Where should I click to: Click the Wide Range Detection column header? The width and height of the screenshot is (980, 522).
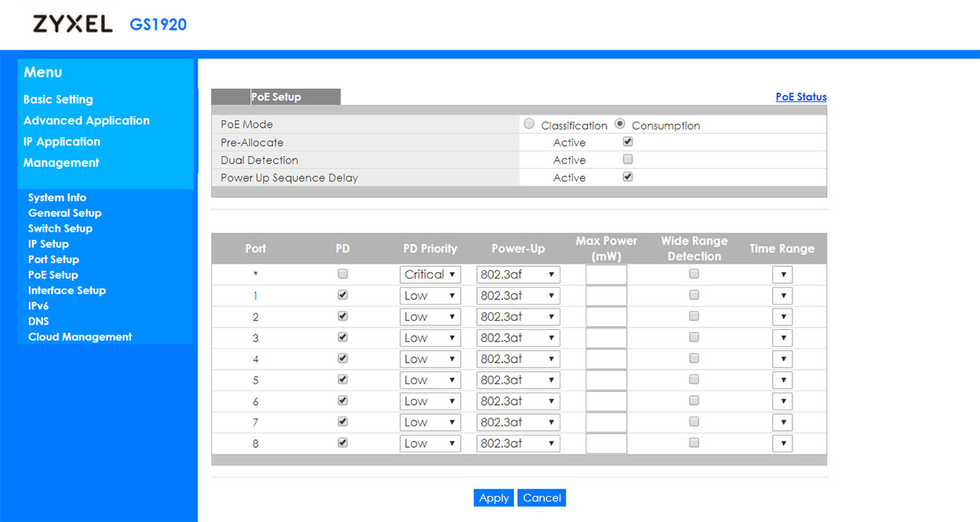pyautogui.click(x=694, y=248)
